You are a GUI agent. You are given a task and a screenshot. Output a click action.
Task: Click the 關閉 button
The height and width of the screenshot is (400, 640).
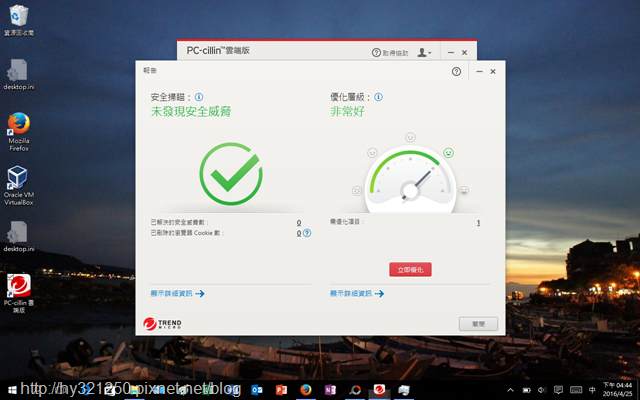pos(478,324)
